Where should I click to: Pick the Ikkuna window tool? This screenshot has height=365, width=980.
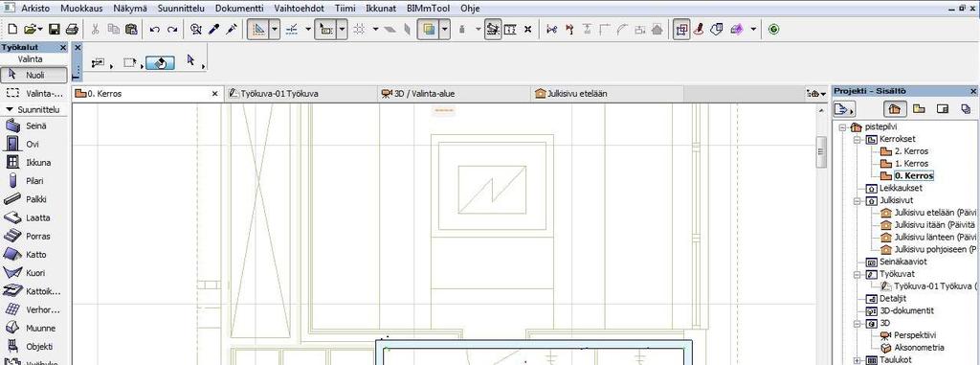(34, 163)
